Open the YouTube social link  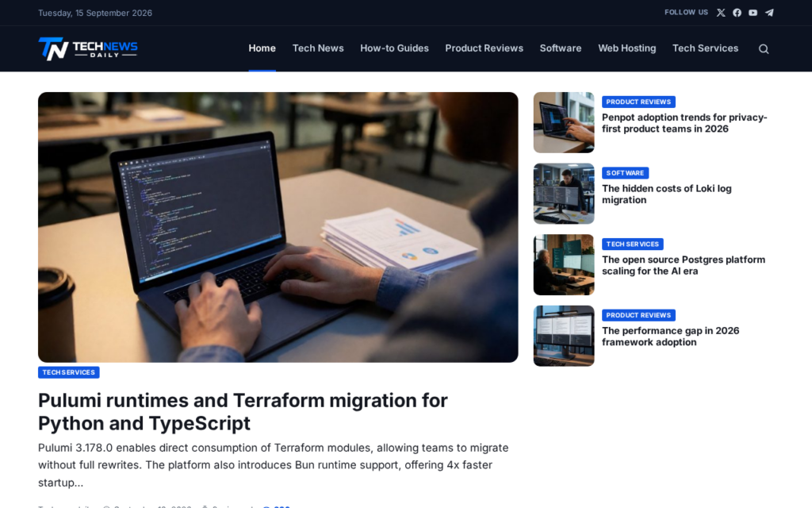click(753, 13)
